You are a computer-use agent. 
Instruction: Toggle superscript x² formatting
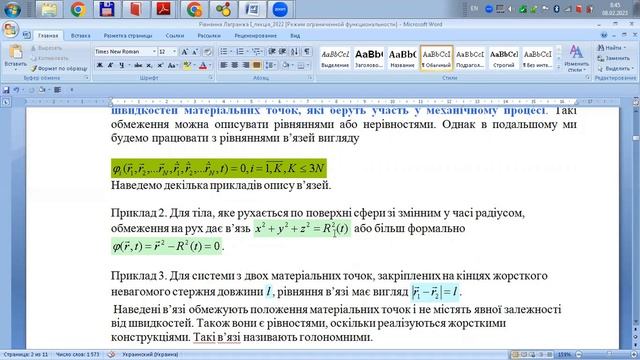click(x=160, y=65)
